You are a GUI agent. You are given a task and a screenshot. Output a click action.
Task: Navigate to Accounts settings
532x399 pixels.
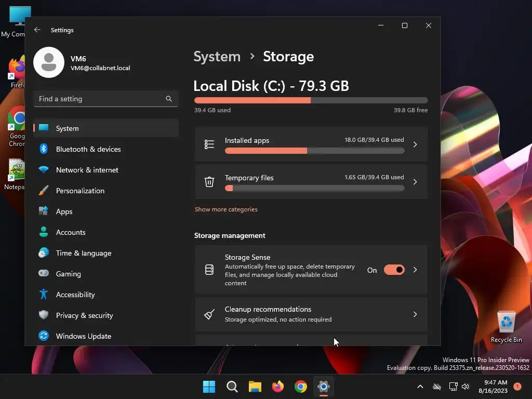click(106, 232)
